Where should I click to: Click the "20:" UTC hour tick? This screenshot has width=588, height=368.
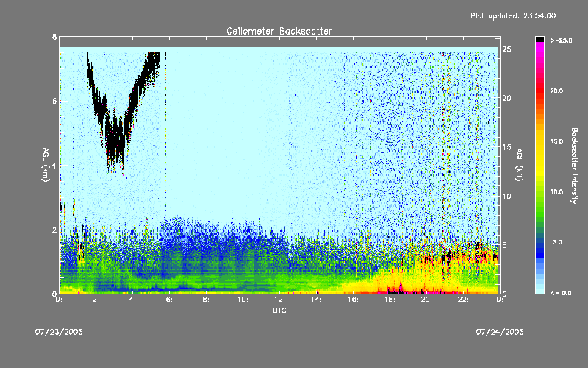pos(426,300)
